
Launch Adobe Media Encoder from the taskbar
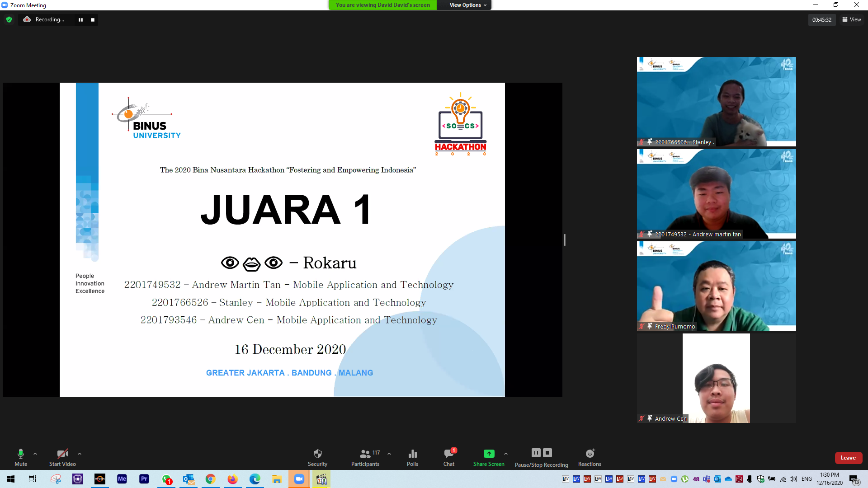(x=122, y=479)
